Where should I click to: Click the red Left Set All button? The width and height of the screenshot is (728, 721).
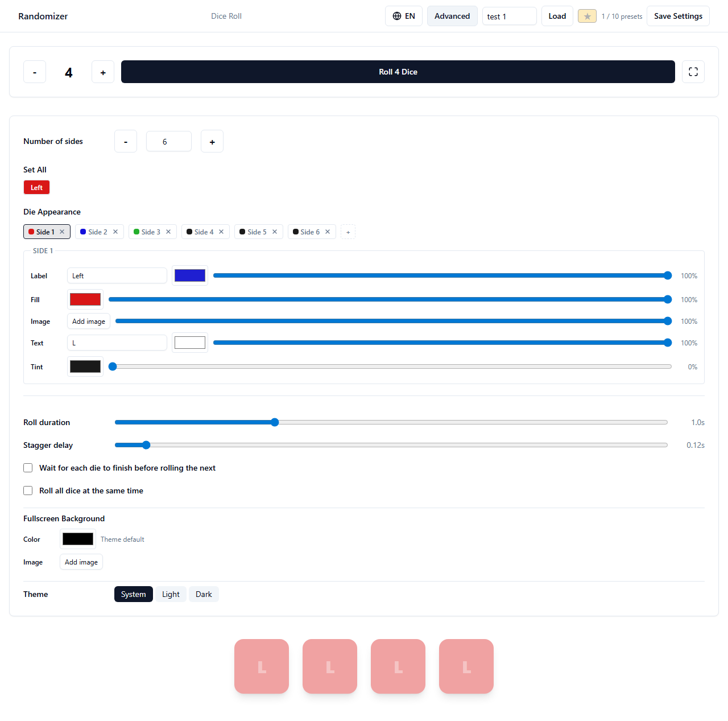[x=36, y=187]
